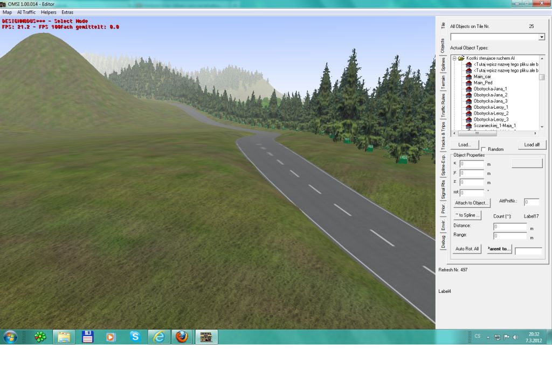Launch Internet Explorer from the taskbar

click(158, 337)
